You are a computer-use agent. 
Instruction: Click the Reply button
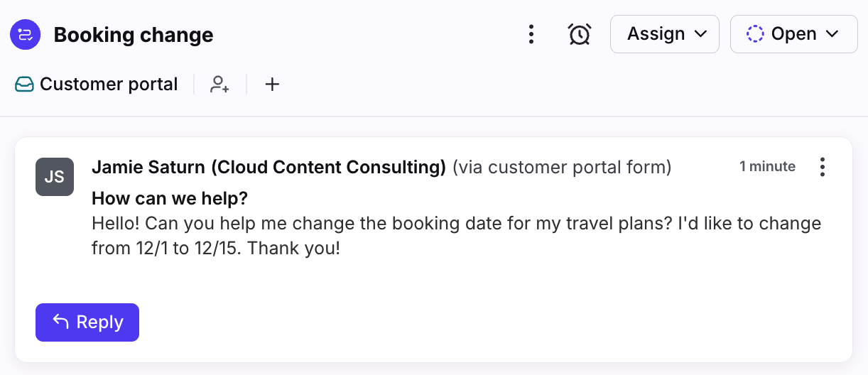coord(87,322)
